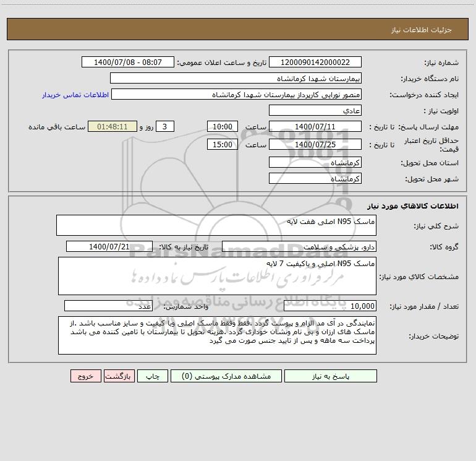Click the label شماره نیاز
Image resolution: width=476 pixels, height=461 pixels.
coord(441,63)
